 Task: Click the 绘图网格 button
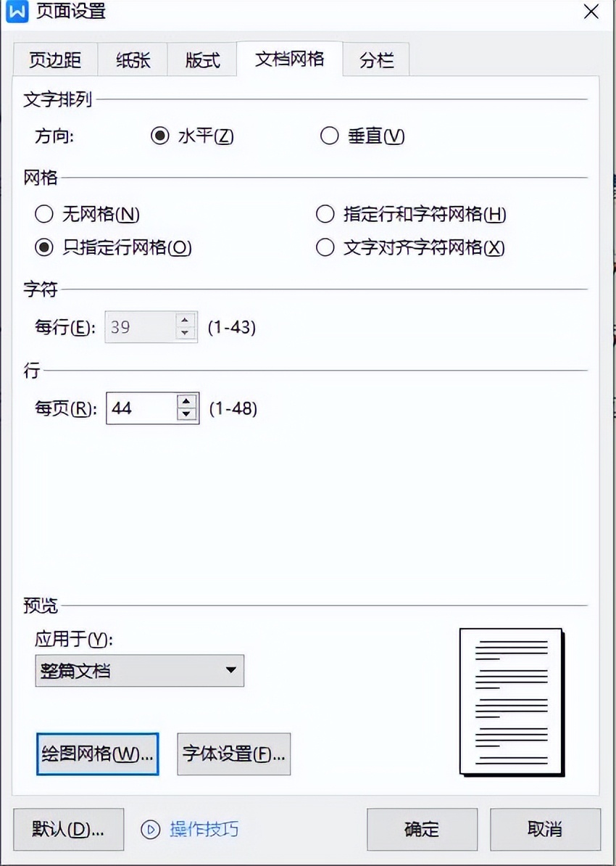(x=98, y=754)
